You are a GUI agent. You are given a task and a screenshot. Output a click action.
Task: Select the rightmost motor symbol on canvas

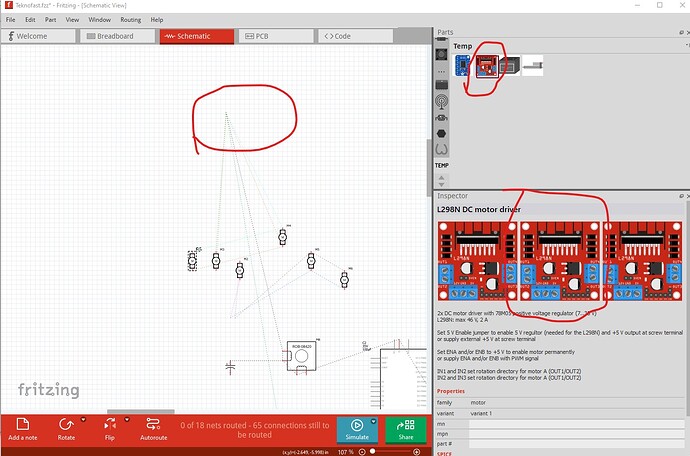[x=345, y=279]
